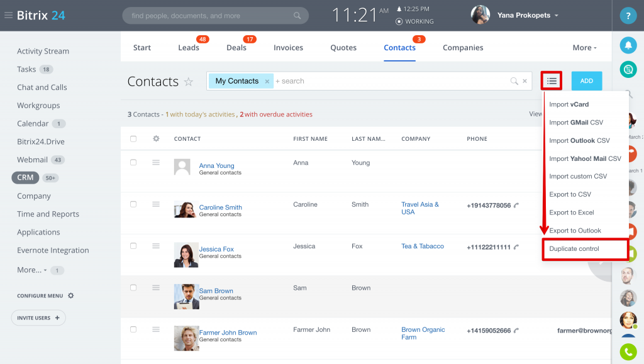Expand the Yana Prokopets user dropdown

click(x=557, y=16)
